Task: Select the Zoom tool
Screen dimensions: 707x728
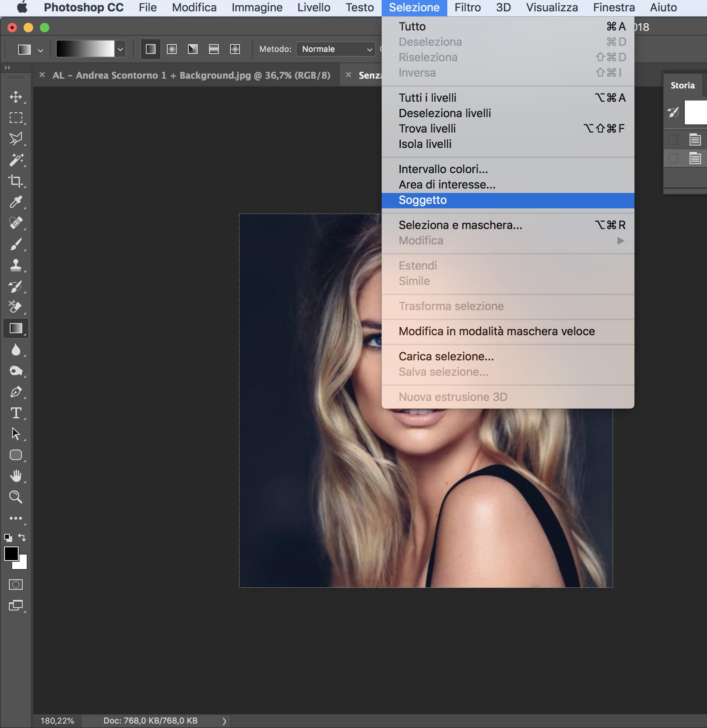Action: coord(16,497)
